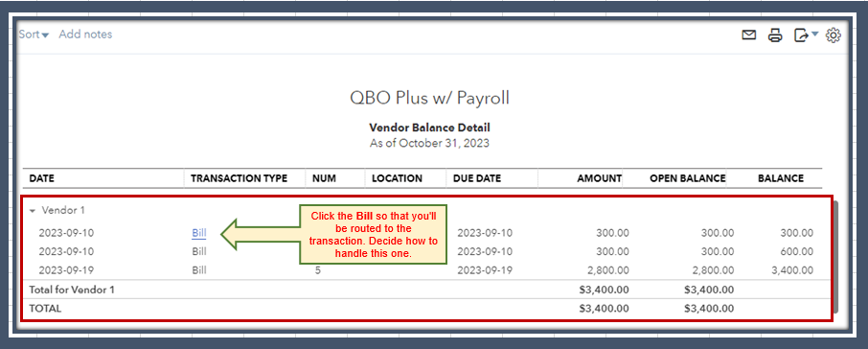This screenshot has height=349, width=868.
Task: Click Add notes link
Action: point(85,35)
